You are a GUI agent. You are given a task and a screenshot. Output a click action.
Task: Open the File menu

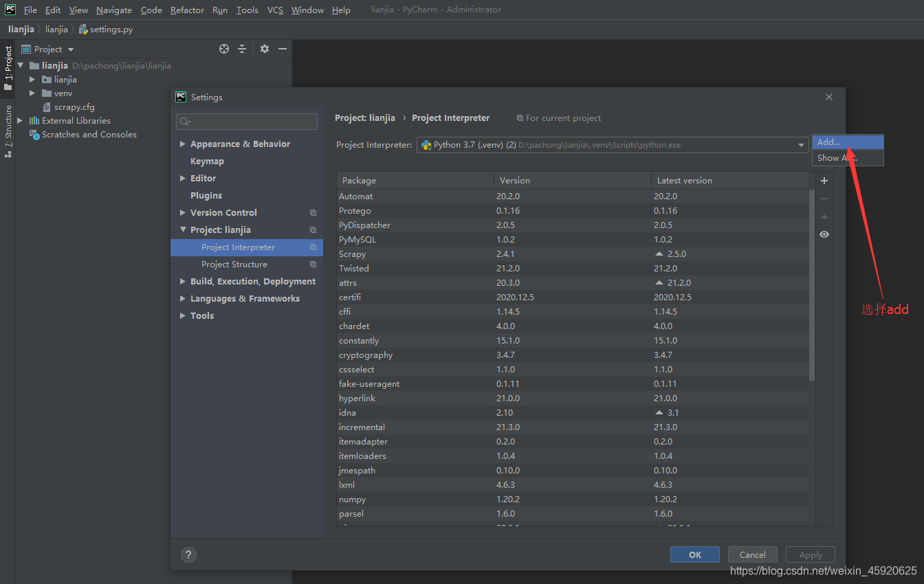point(30,10)
